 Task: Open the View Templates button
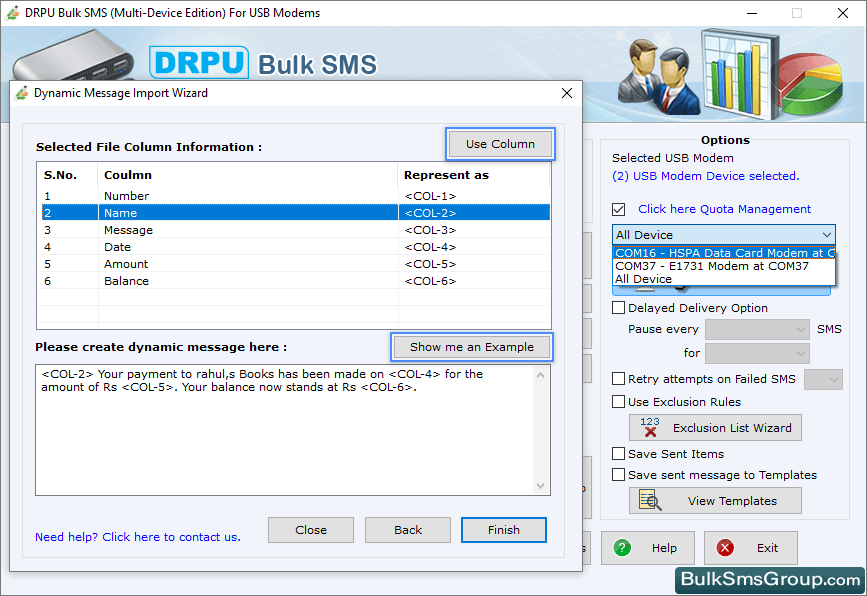(715, 500)
